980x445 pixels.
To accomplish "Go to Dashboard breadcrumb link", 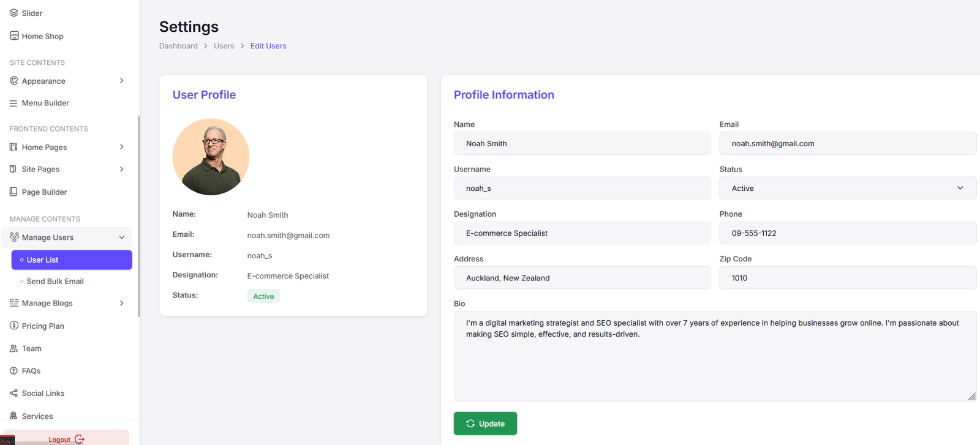I will [x=178, y=46].
